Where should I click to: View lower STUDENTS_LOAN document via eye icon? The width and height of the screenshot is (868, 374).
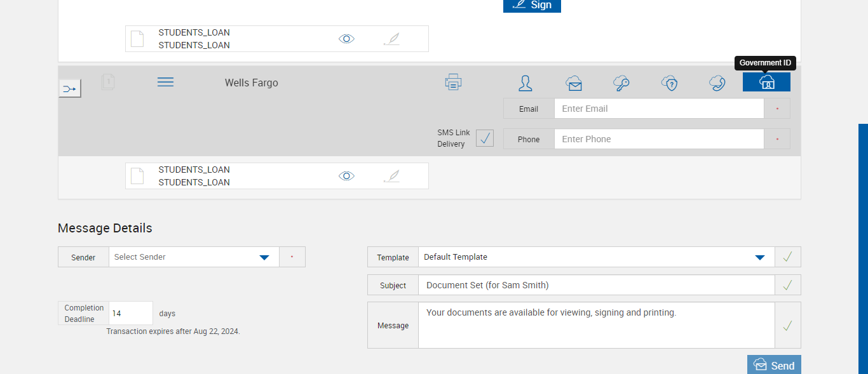click(346, 176)
